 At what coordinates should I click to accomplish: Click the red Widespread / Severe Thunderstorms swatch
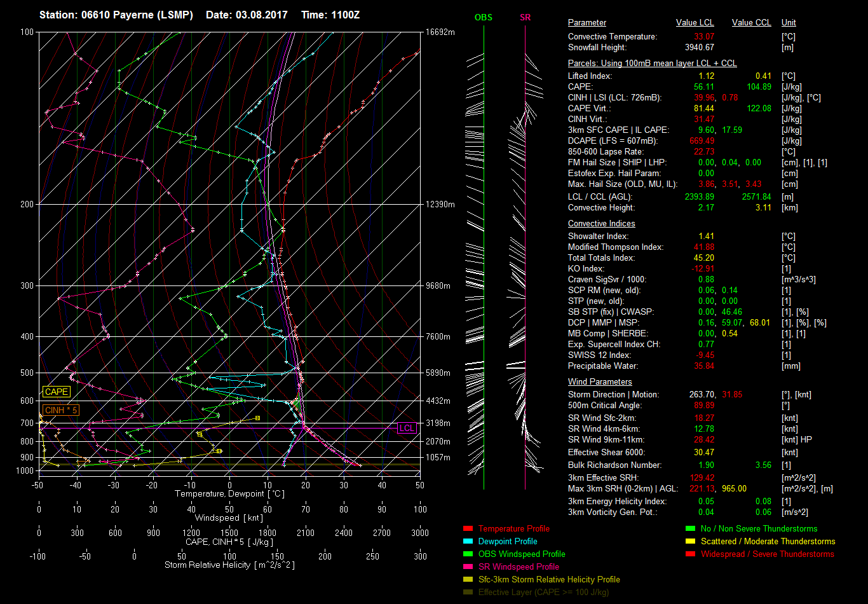click(x=691, y=554)
